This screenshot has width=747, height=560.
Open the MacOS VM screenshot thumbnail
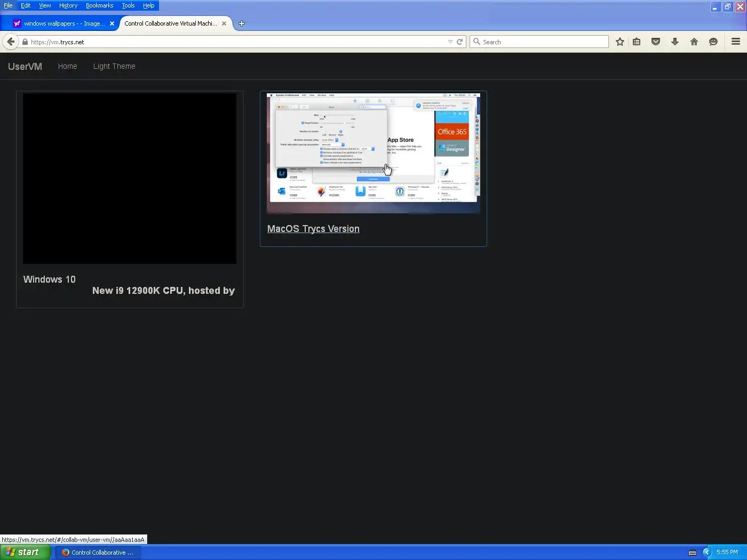(x=373, y=153)
